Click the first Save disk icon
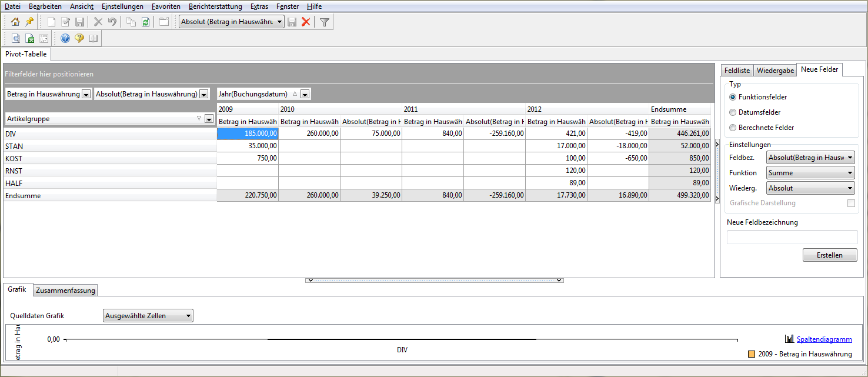The height and width of the screenshot is (377, 868). click(x=80, y=22)
